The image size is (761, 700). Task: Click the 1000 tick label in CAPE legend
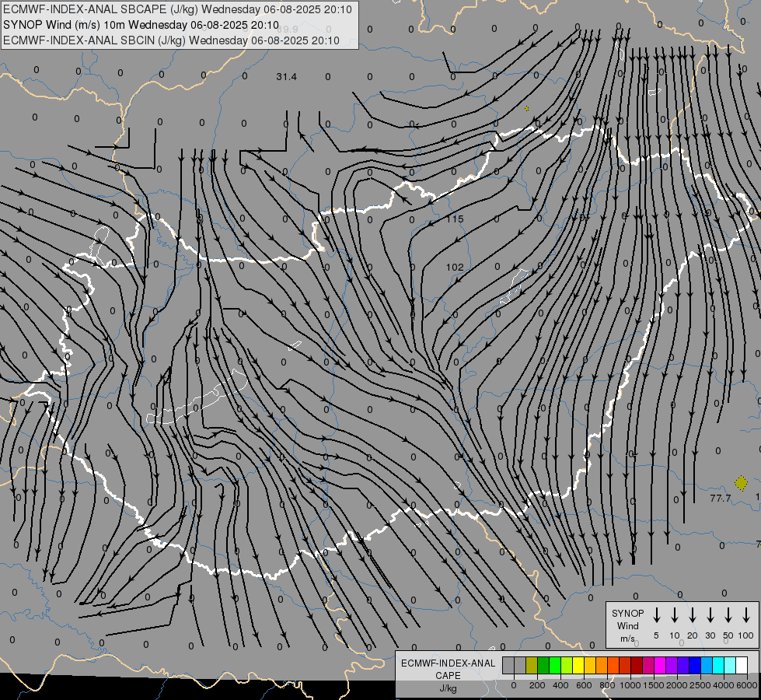tap(630, 685)
